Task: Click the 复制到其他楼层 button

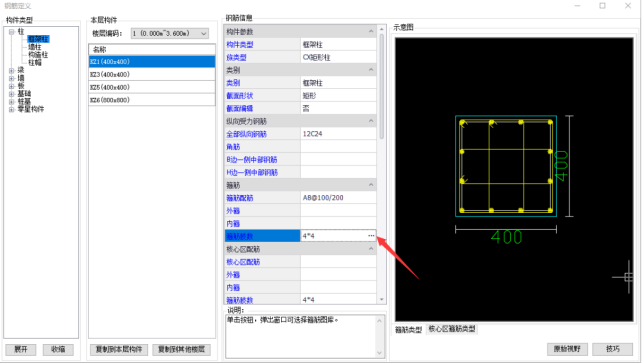Action: [181, 349]
